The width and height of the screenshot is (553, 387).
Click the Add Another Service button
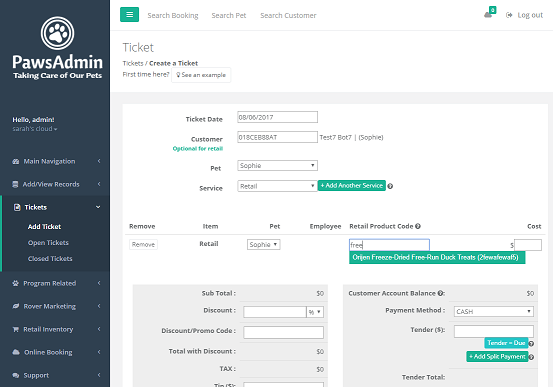tap(352, 186)
